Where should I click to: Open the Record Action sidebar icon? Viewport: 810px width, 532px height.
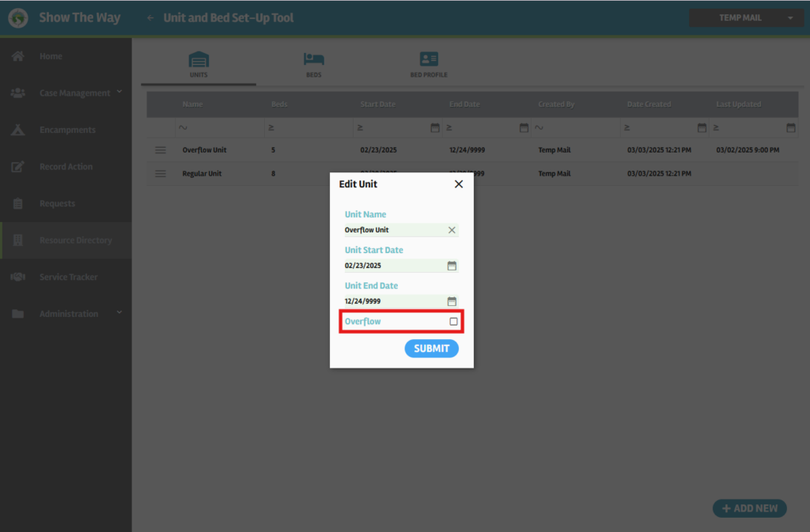click(x=17, y=166)
